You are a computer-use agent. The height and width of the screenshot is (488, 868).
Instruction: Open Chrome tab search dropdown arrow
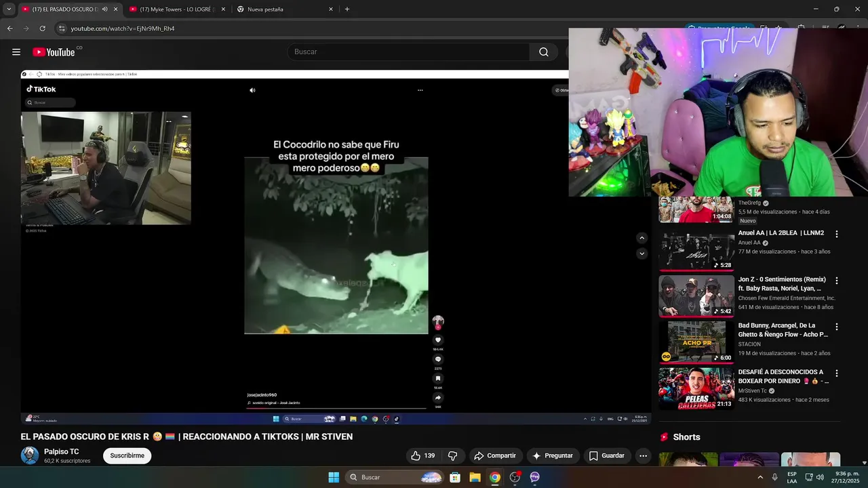click(x=9, y=9)
